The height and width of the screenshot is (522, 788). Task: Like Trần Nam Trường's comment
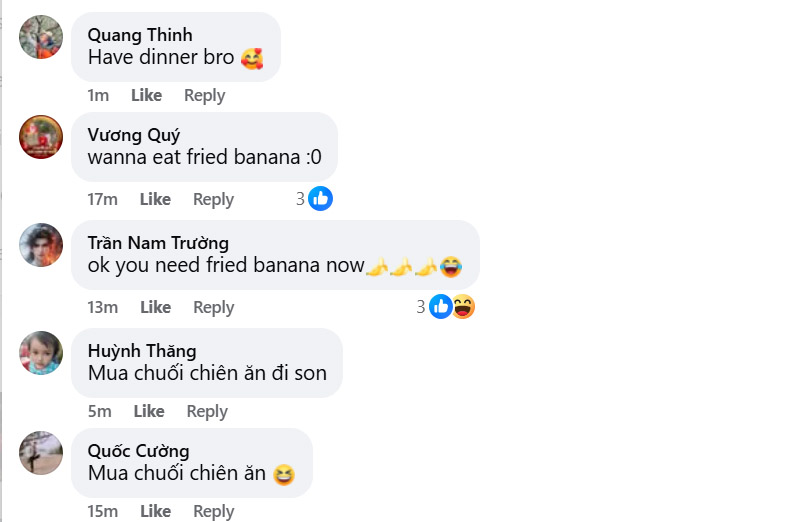click(155, 307)
